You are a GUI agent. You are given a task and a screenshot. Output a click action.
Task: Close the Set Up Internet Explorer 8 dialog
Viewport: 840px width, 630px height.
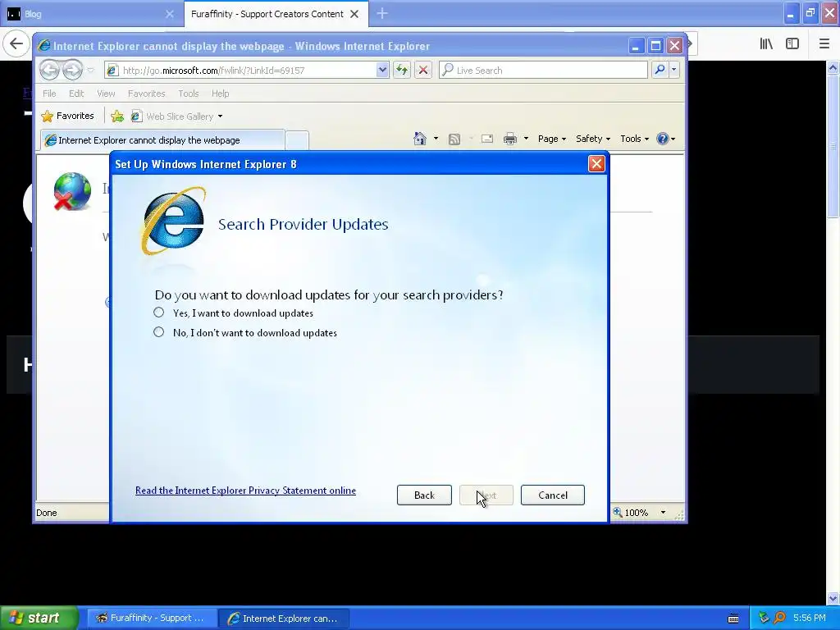(596, 164)
